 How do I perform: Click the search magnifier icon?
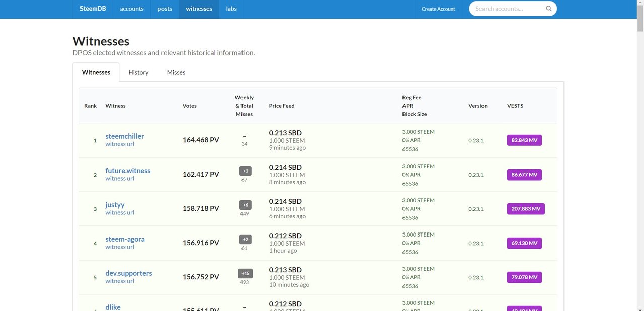coord(549,9)
